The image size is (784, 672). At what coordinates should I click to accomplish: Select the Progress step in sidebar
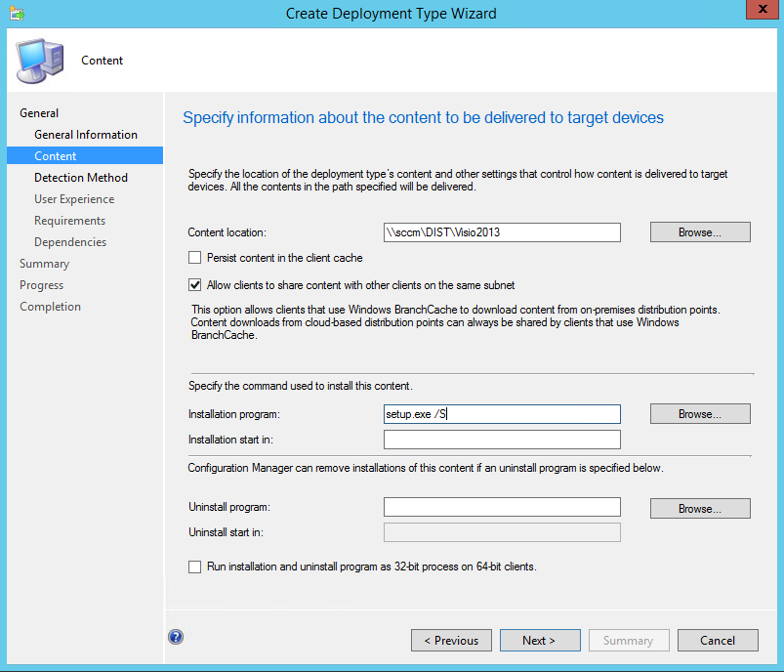coord(42,285)
